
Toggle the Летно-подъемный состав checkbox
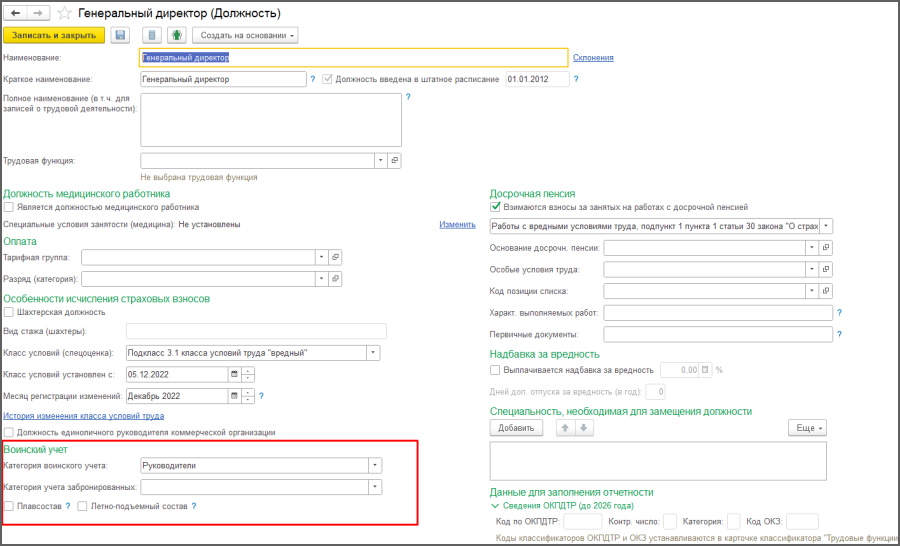(83, 507)
